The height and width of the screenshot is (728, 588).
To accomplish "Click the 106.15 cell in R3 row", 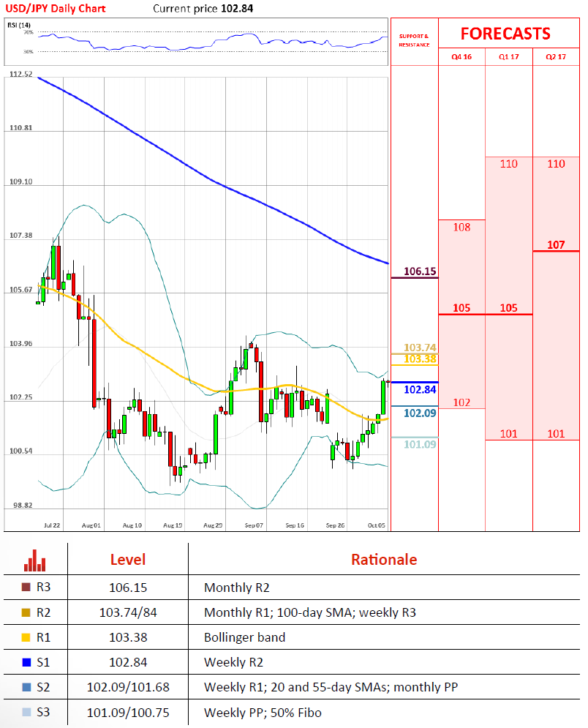I will [128, 588].
